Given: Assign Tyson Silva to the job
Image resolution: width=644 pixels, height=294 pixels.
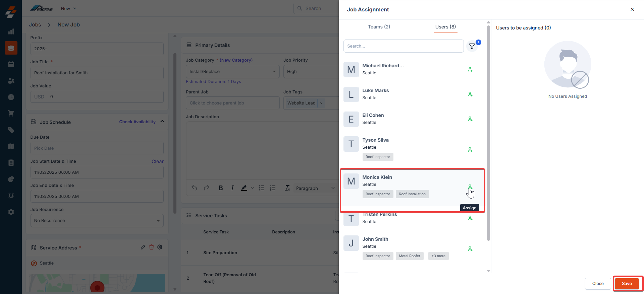Looking at the screenshot, I should click(x=470, y=150).
